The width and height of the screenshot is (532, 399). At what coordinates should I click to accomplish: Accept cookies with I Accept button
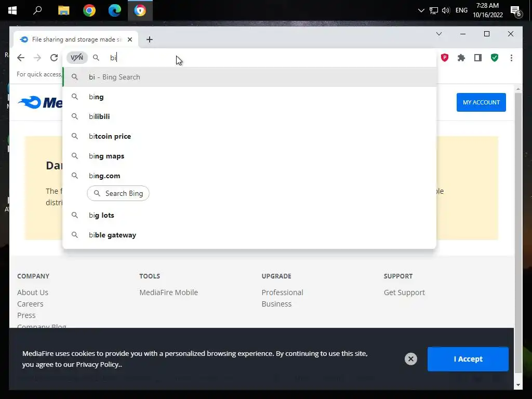[x=468, y=359]
